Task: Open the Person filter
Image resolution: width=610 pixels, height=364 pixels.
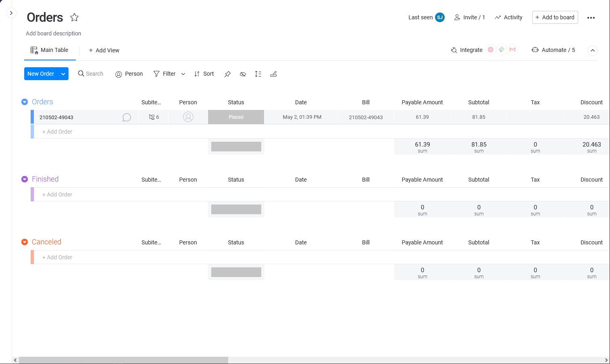Action: (x=129, y=74)
